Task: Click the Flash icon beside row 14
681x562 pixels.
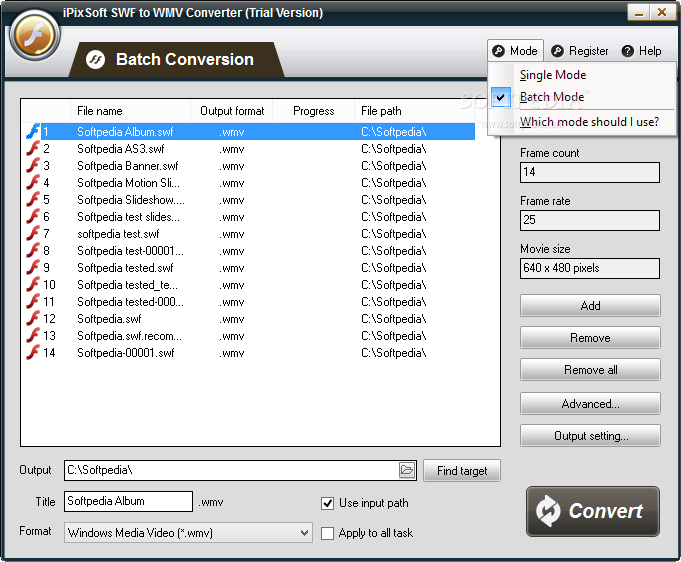Action: [33, 352]
